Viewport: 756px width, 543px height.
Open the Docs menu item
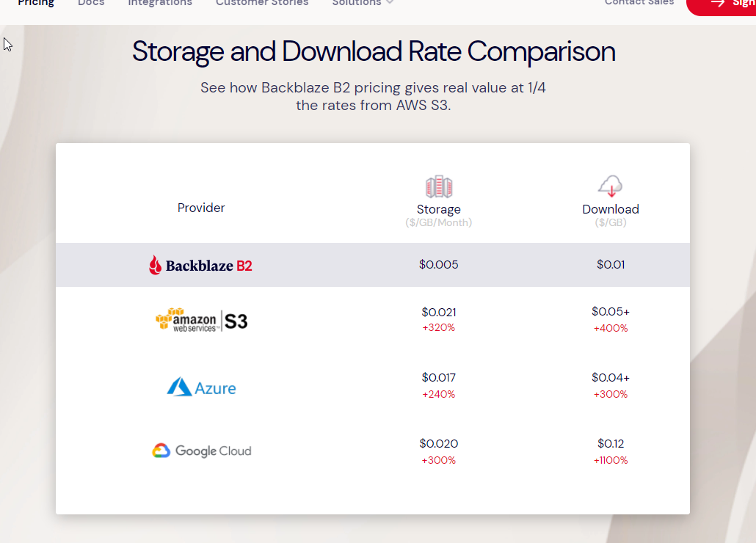[91, 3]
